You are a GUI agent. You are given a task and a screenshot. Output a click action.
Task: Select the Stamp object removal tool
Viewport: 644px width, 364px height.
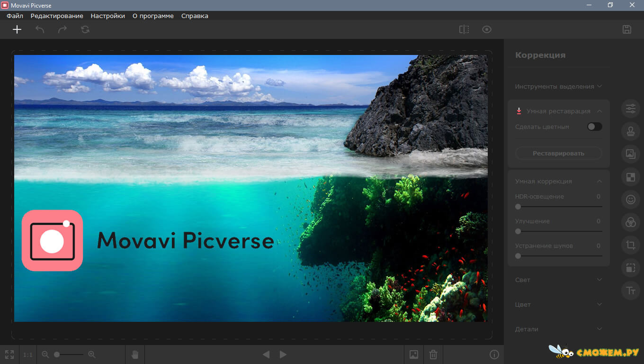point(631,131)
